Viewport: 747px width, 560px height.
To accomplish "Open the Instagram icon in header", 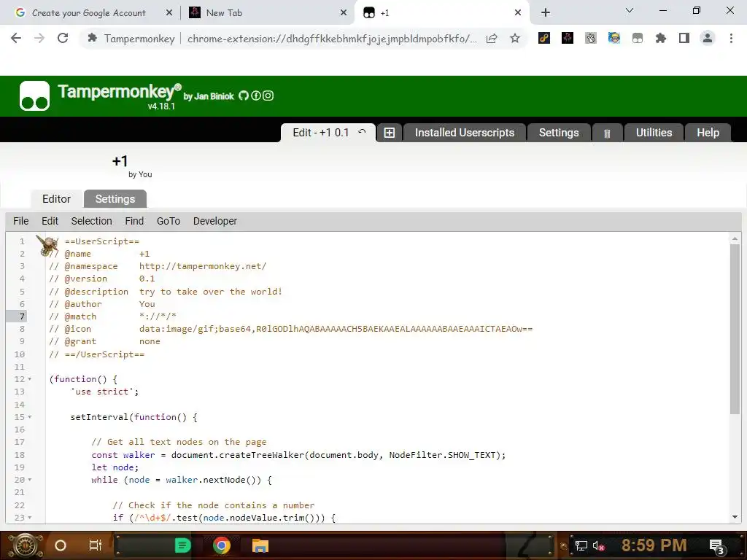I will tap(268, 96).
